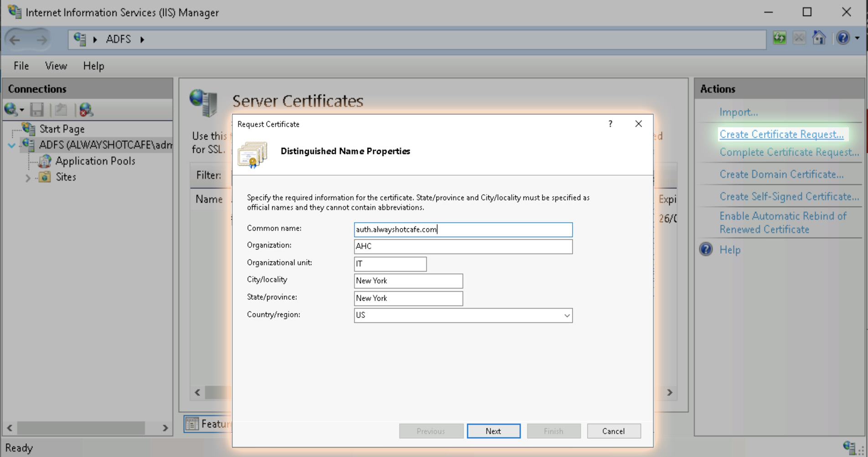The height and width of the screenshot is (457, 868).
Task: Click ADFS in the breadcrumb bar
Action: 118,39
